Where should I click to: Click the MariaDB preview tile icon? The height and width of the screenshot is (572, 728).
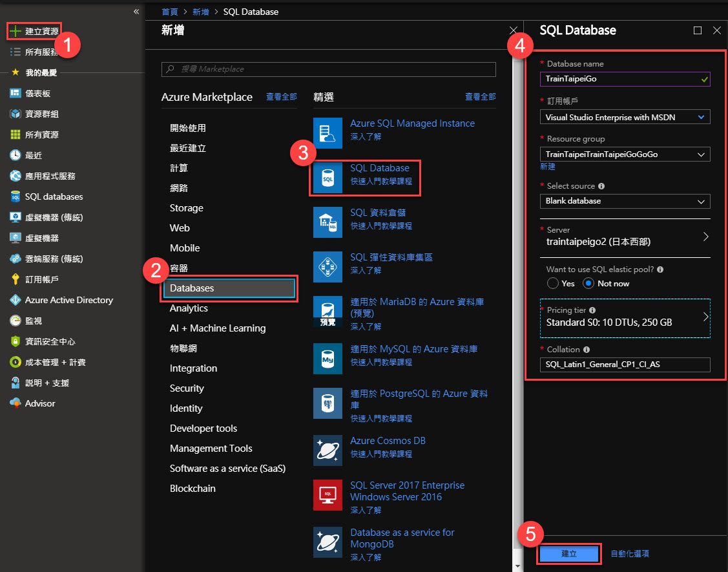point(328,311)
